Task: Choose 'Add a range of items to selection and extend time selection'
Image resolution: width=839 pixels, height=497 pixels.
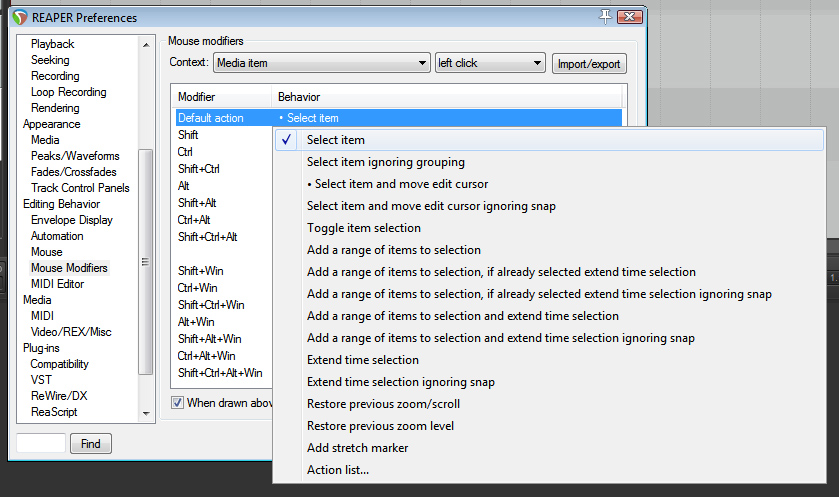Action: (x=550, y=316)
